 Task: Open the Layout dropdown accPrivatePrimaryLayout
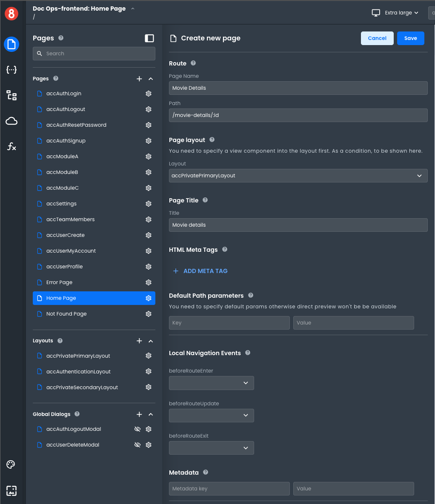(298, 176)
